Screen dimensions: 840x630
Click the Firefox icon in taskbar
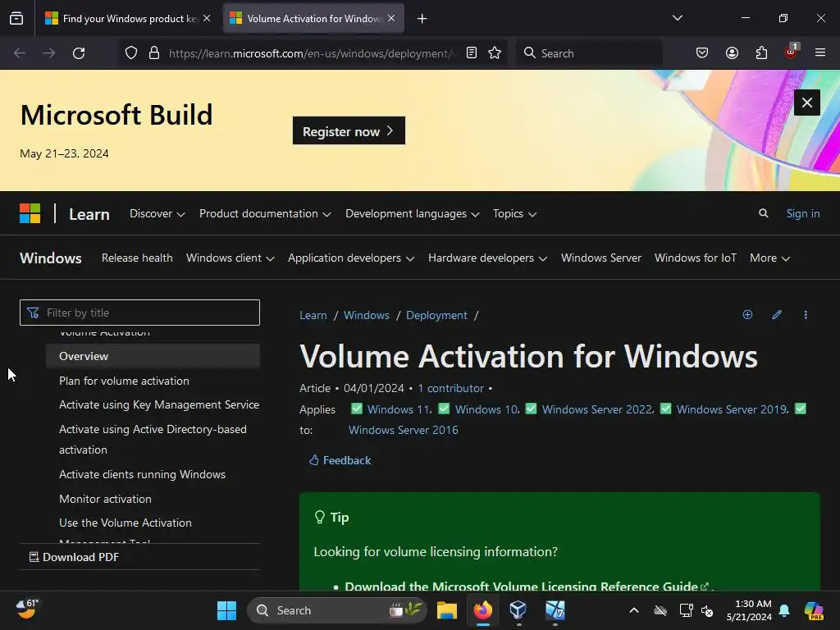482,609
